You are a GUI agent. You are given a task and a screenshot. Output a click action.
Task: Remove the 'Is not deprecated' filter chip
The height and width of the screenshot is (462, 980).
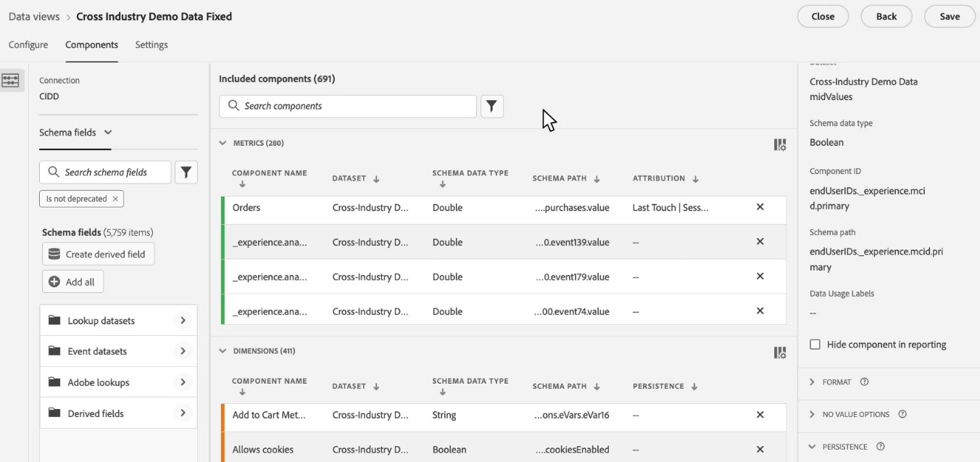(x=115, y=199)
